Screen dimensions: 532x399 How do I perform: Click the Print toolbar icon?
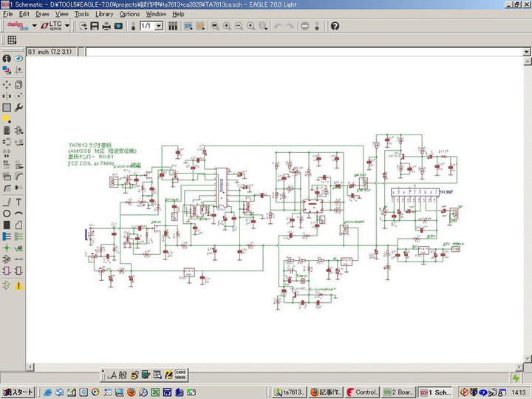(106, 26)
